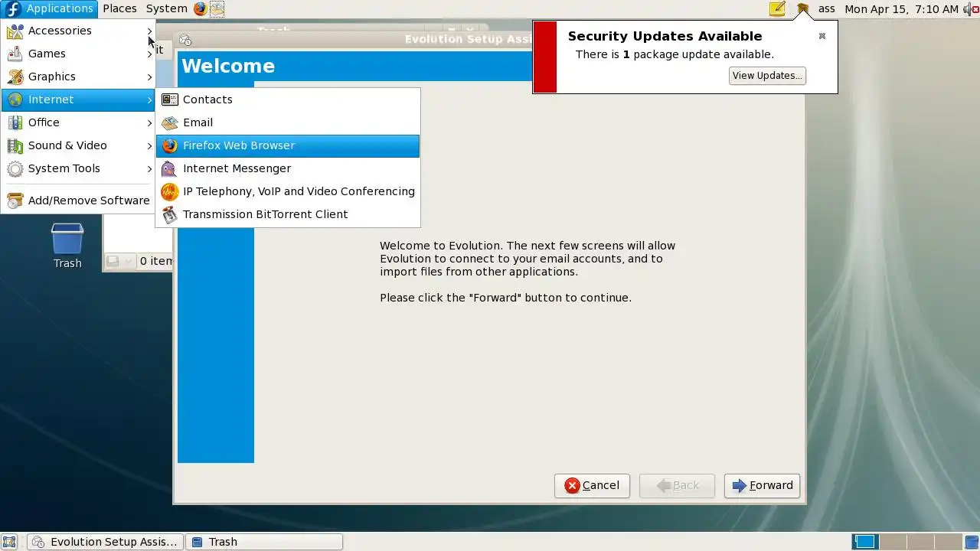Click the Firefox icon in the submenu
Viewport: 980px width, 551px height.
(x=170, y=145)
